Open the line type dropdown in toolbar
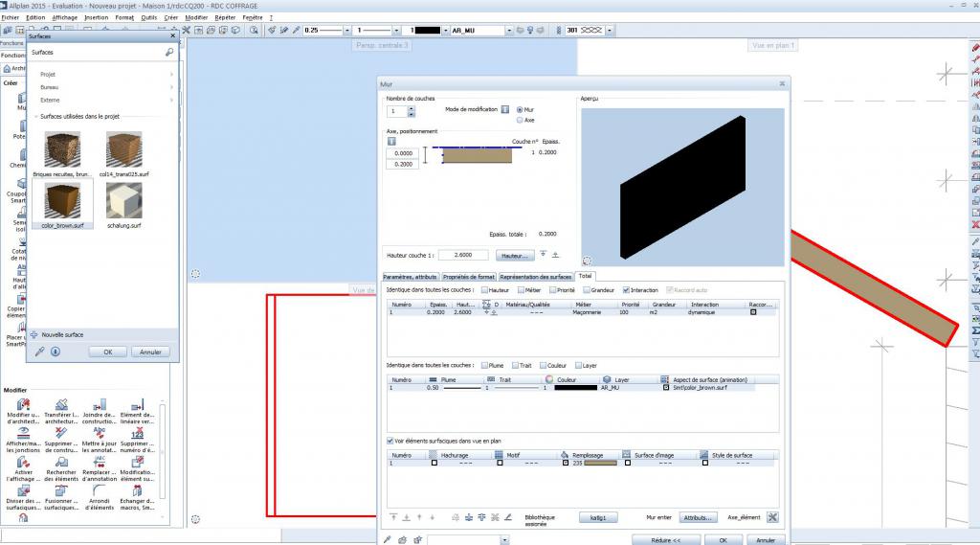Image resolution: width=980 pixels, height=545 pixels. click(396, 30)
